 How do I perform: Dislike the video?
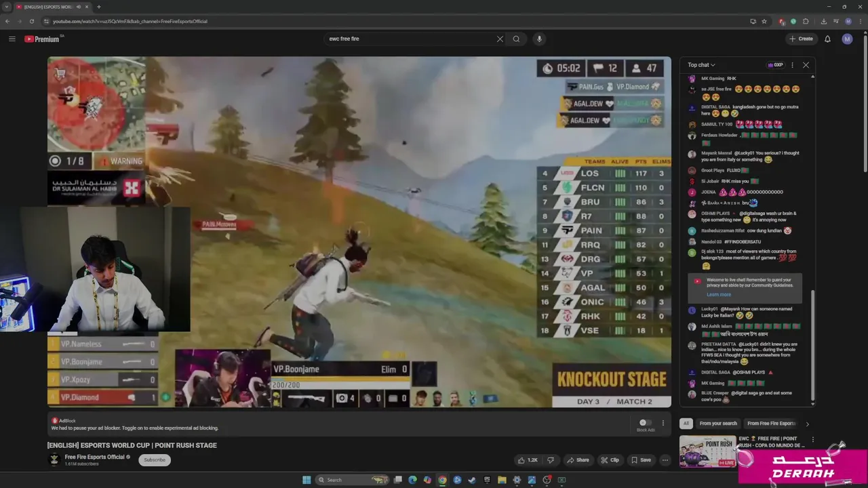[551, 460]
